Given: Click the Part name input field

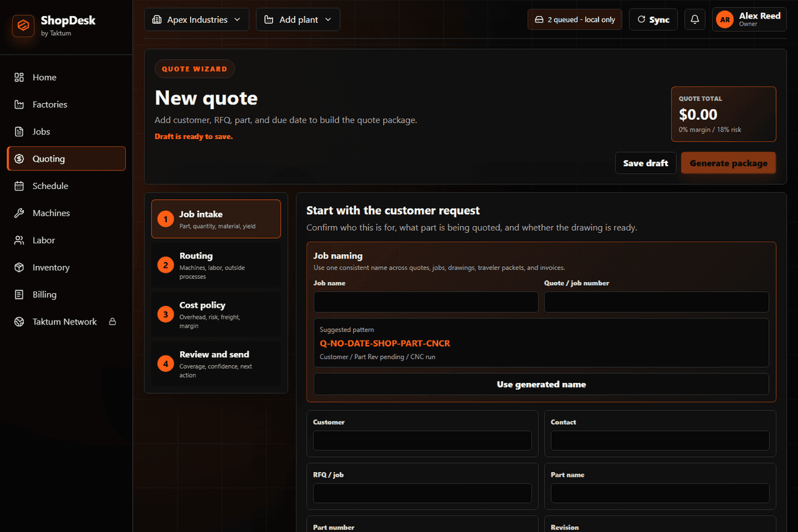Looking at the screenshot, I should pyautogui.click(x=660, y=493).
